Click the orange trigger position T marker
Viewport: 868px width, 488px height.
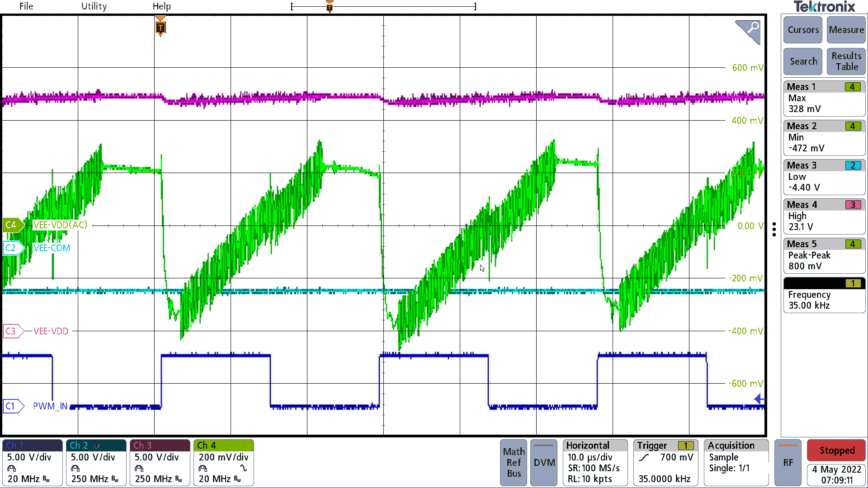click(160, 28)
